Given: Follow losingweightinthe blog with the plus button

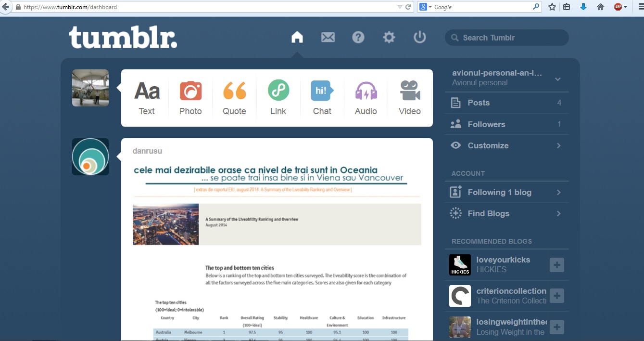Looking at the screenshot, I should (557, 327).
